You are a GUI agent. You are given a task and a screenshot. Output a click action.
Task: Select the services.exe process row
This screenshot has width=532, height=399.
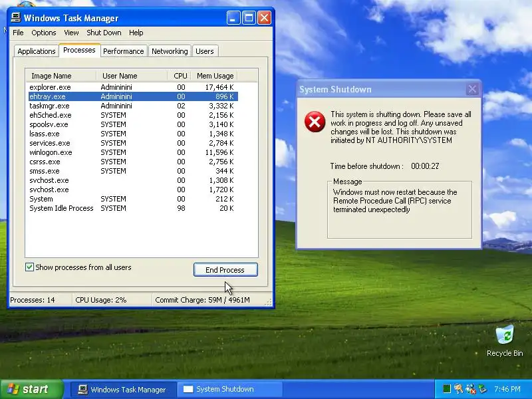click(132, 143)
